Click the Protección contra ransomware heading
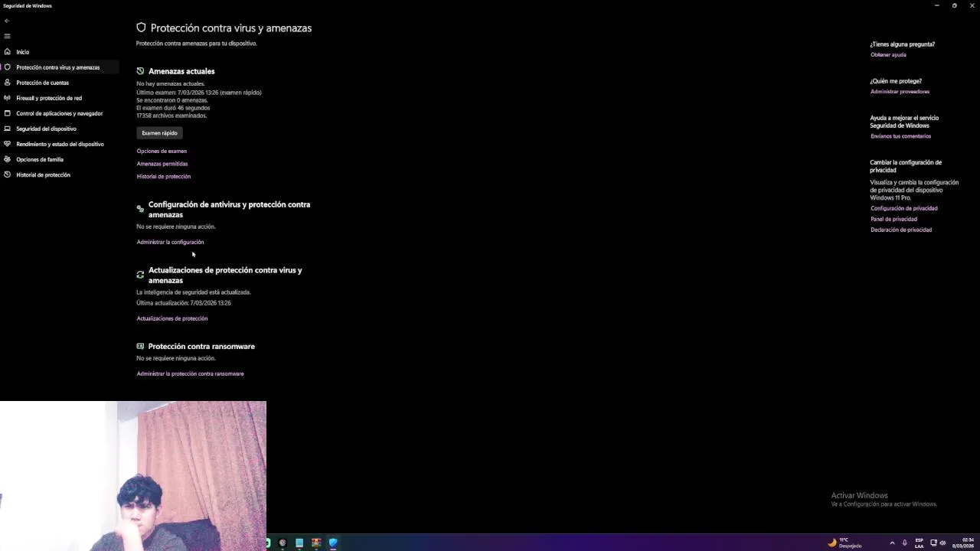Image resolution: width=980 pixels, height=551 pixels. [x=201, y=347]
